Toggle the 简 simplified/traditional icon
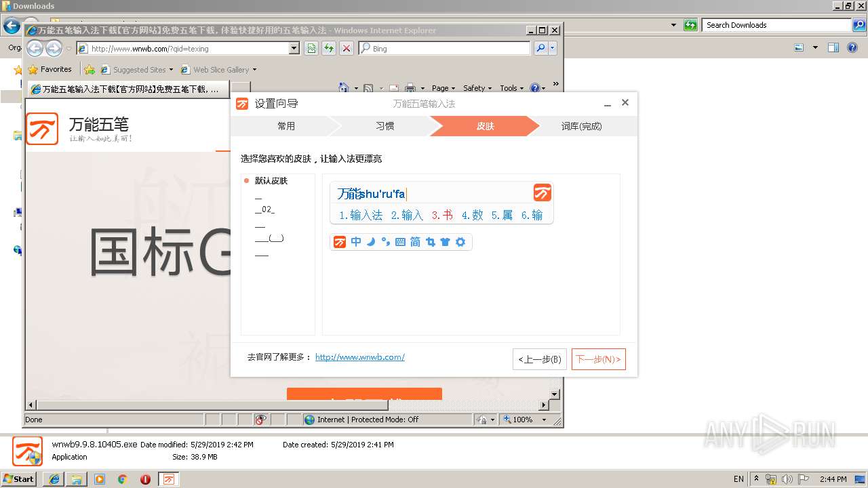 click(x=415, y=242)
